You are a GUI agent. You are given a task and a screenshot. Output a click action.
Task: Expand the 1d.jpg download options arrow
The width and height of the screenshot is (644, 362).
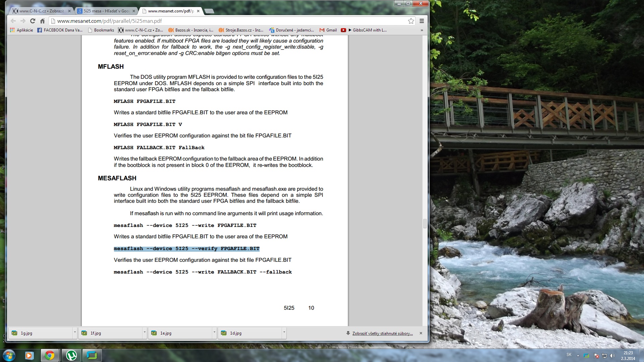[284, 333]
